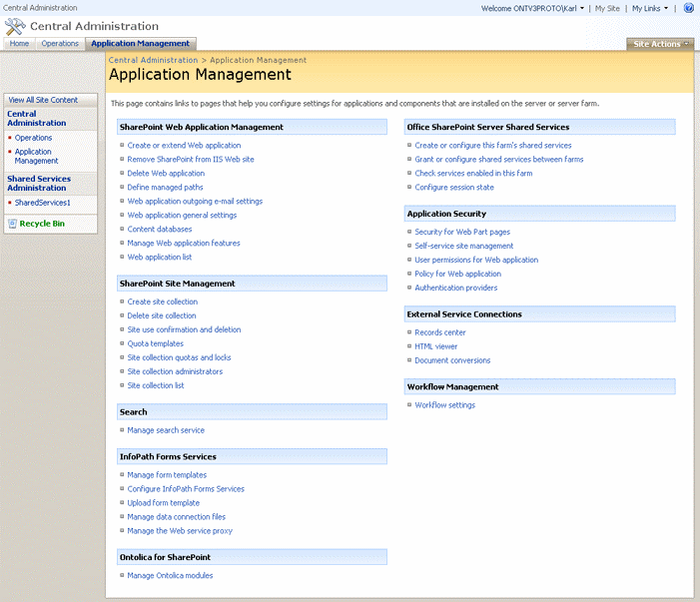Open Site collection list

[x=156, y=385]
